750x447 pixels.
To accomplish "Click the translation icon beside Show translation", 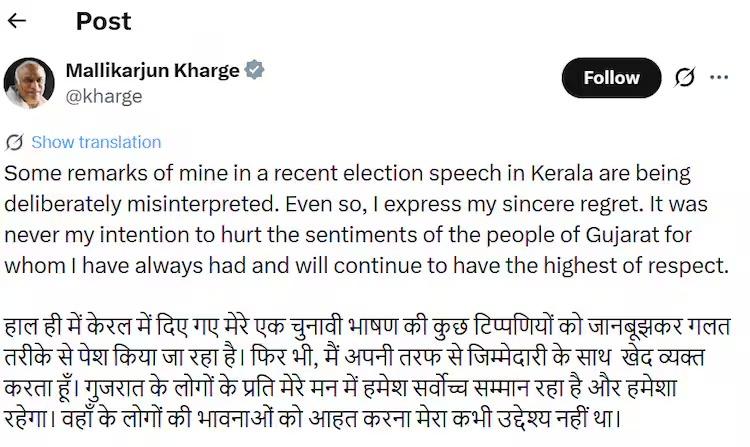I will click(x=15, y=142).
